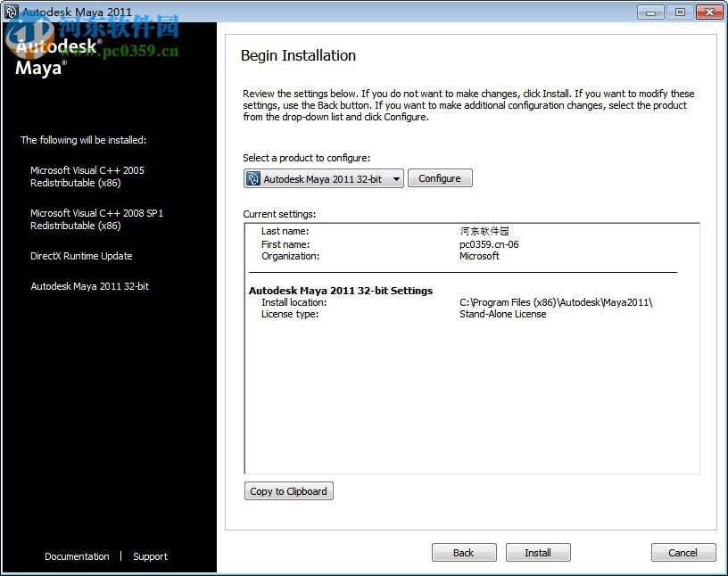This screenshot has width=728, height=576.
Task: Click the 'Install location:' label
Action: (294, 302)
